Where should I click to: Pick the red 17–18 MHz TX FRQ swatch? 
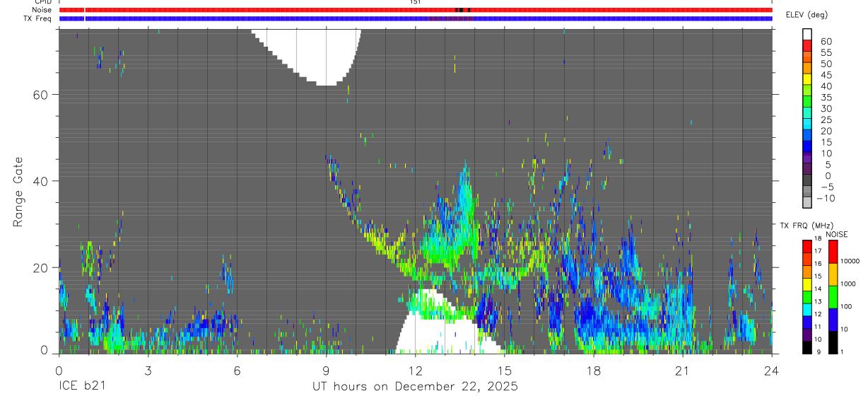pos(807,246)
